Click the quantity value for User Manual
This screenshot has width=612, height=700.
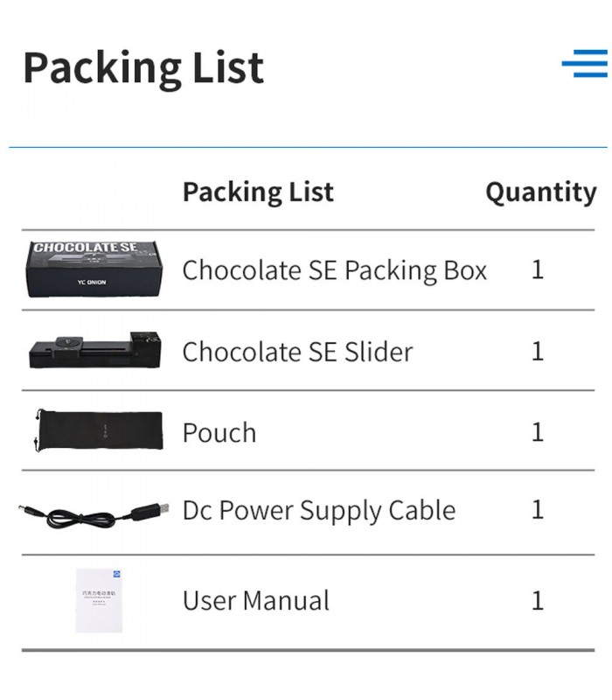pos(538,600)
